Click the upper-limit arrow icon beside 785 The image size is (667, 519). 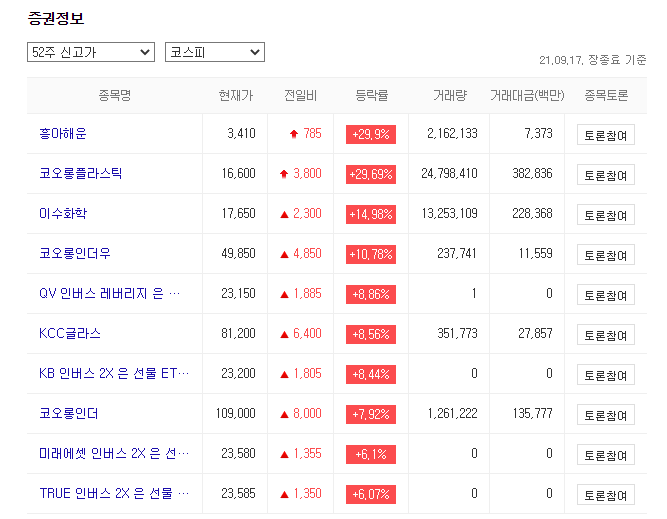coord(294,134)
